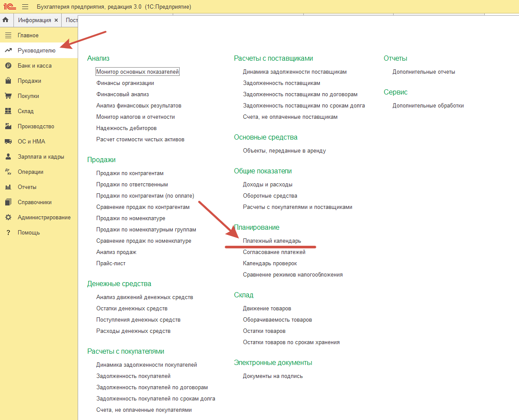This screenshot has height=420, width=519.
Task: Close the Информация tab
Action: click(x=56, y=20)
